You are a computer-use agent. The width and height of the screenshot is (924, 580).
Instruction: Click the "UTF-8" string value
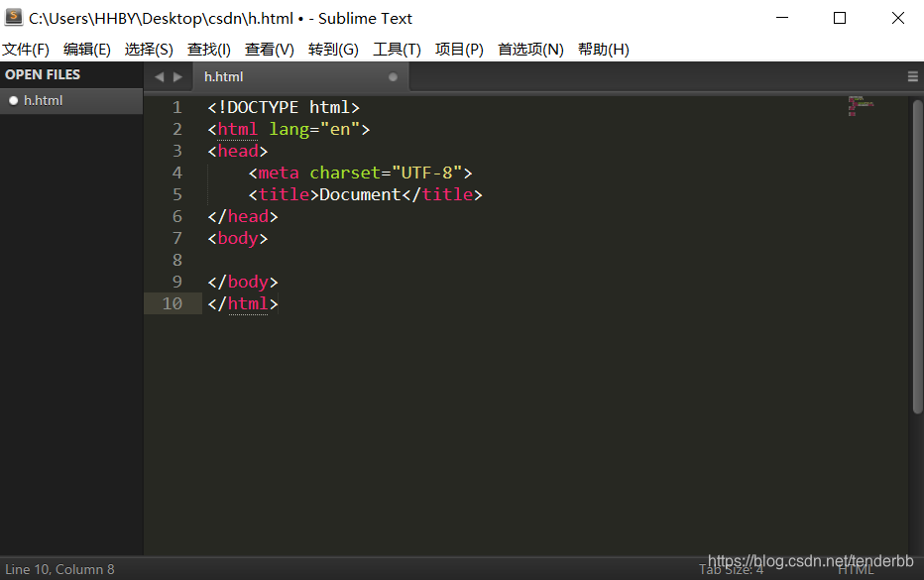coord(426,173)
